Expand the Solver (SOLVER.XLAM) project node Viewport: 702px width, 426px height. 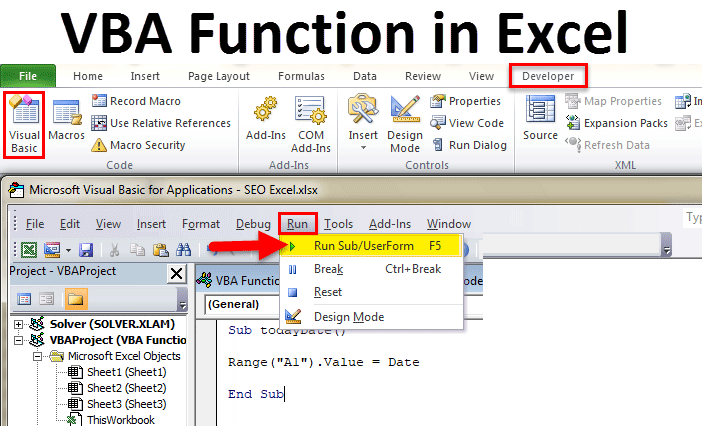pos(19,324)
